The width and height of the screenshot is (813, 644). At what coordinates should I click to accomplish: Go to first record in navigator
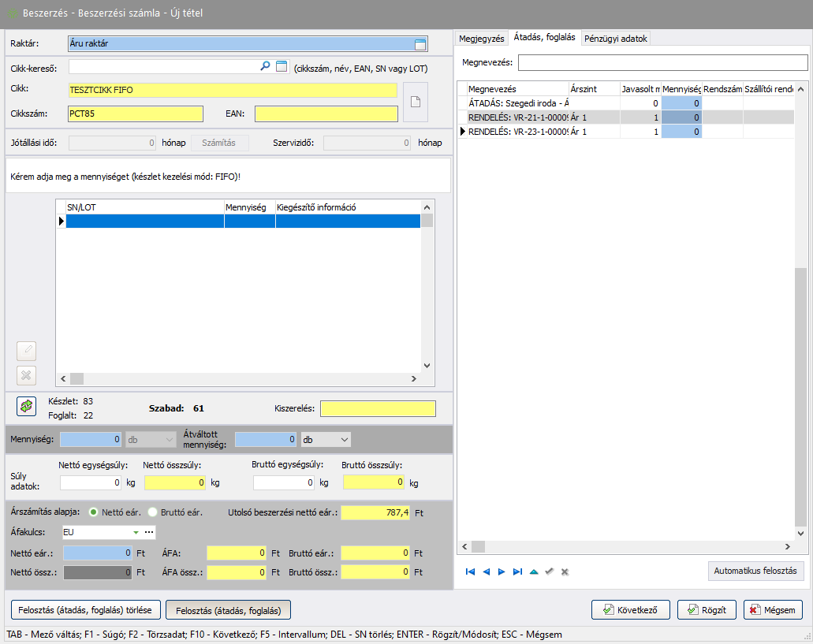pyautogui.click(x=470, y=571)
